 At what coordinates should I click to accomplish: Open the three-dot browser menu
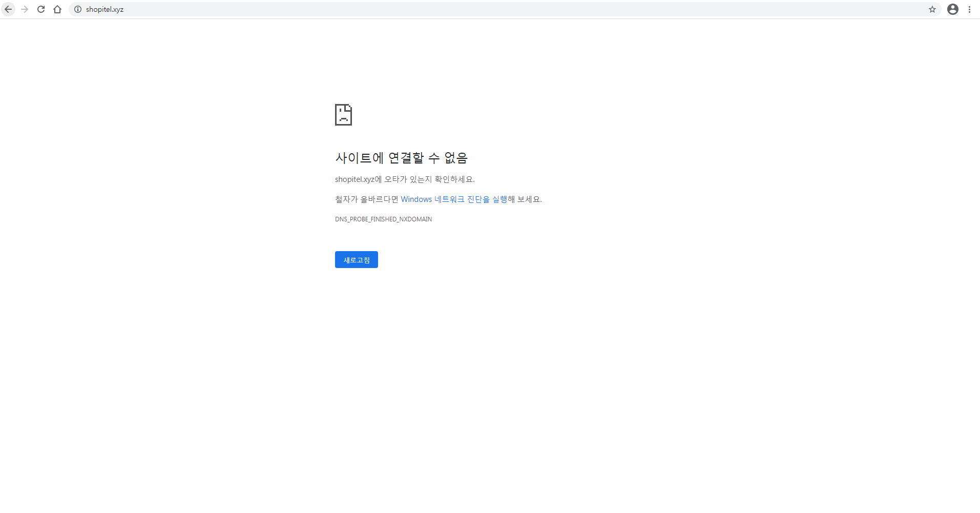pyautogui.click(x=970, y=9)
